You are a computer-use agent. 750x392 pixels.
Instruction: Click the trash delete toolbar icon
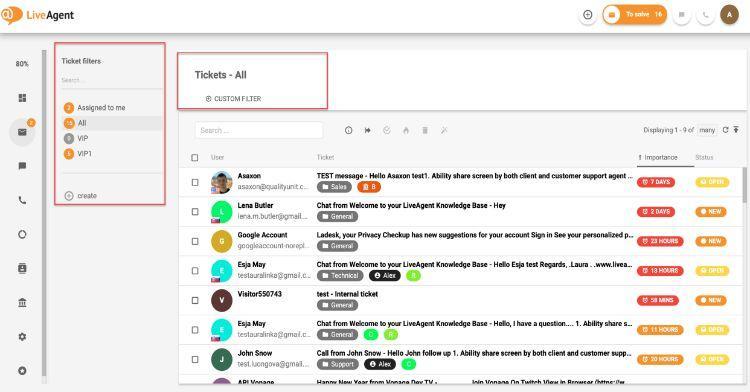(425, 130)
